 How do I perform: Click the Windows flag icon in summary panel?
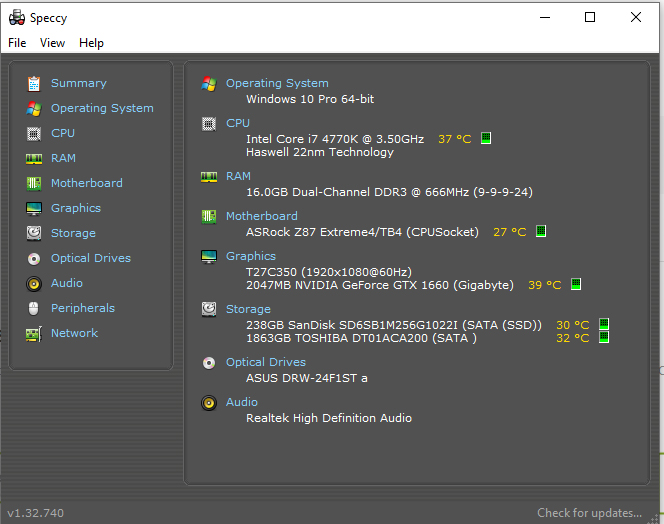209,83
